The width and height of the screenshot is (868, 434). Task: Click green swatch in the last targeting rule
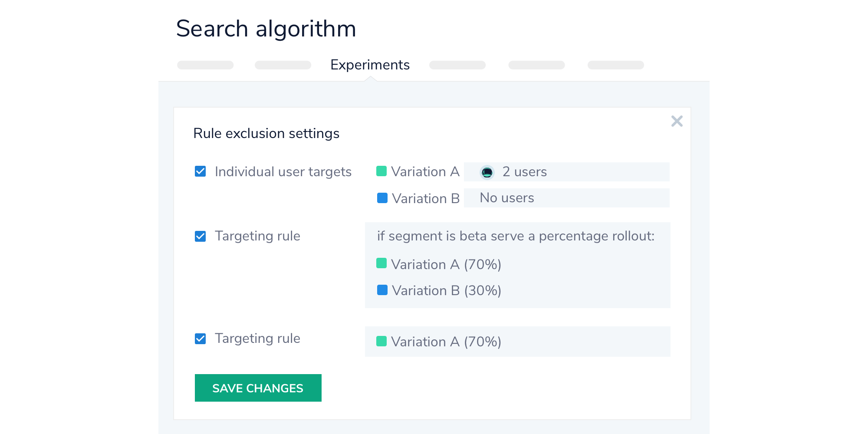381,341
